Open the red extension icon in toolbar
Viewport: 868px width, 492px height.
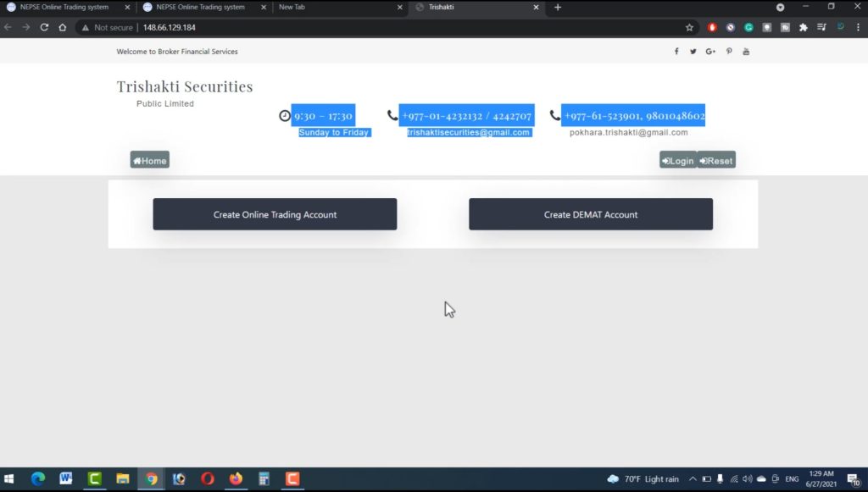(712, 27)
